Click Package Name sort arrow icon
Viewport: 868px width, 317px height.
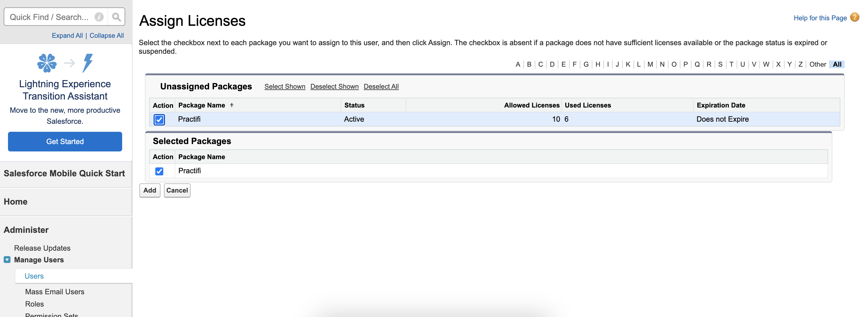pyautogui.click(x=231, y=105)
